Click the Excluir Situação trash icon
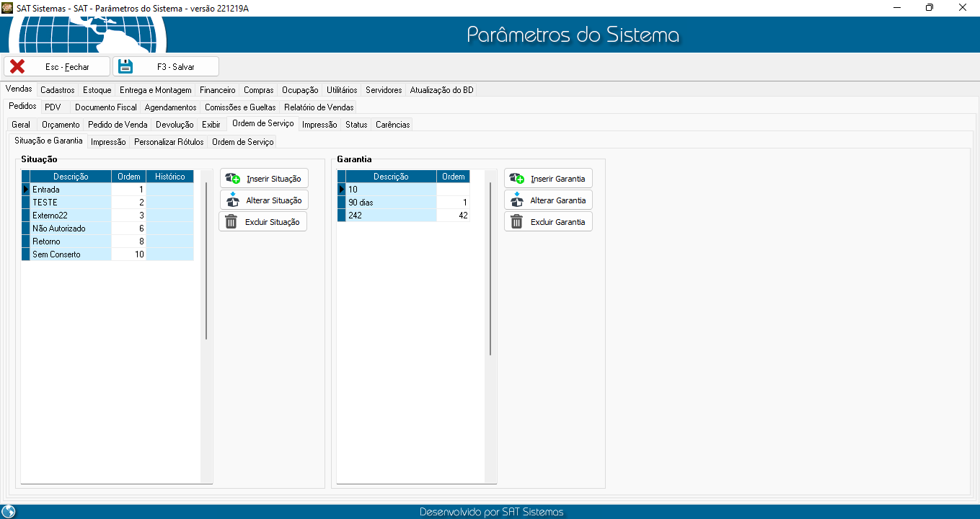This screenshot has height=519, width=980. pos(231,221)
